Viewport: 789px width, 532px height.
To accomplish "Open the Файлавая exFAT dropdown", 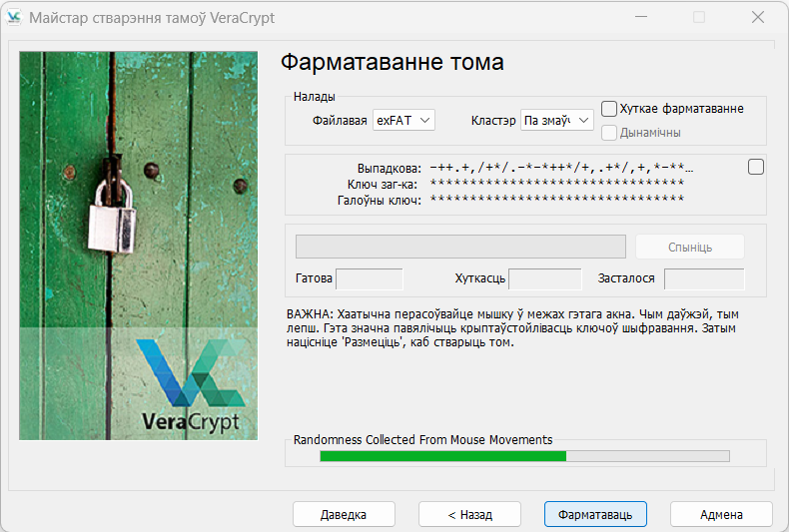I will 403,121.
